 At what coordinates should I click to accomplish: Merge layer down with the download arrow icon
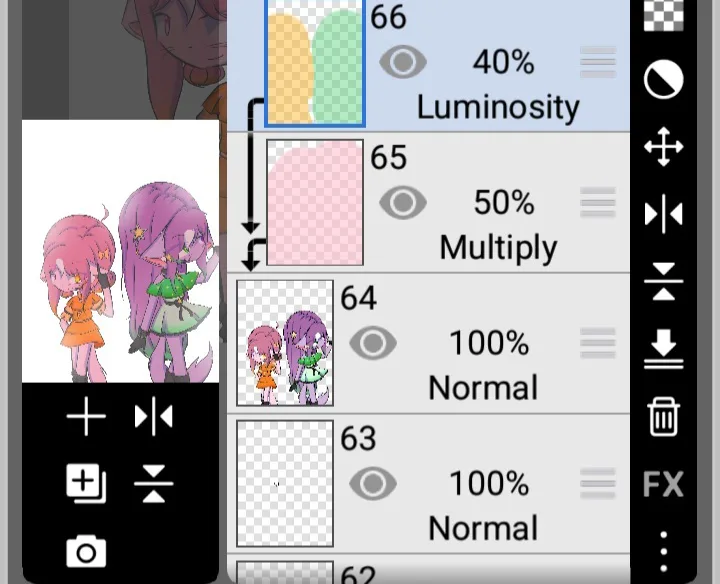point(664,349)
